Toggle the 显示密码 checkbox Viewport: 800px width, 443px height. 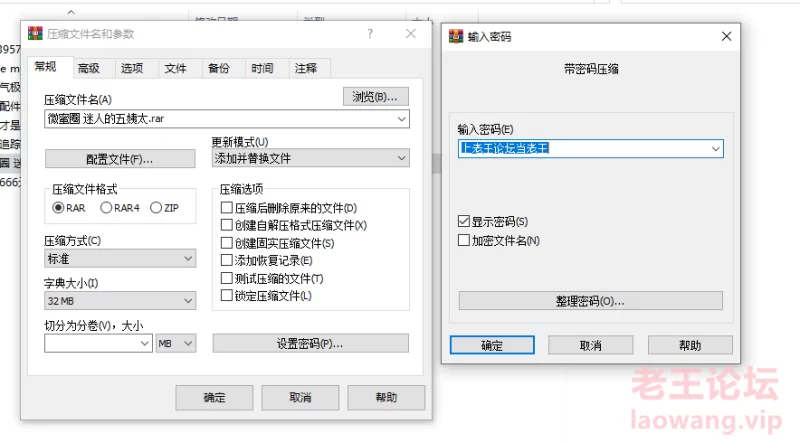click(x=463, y=221)
